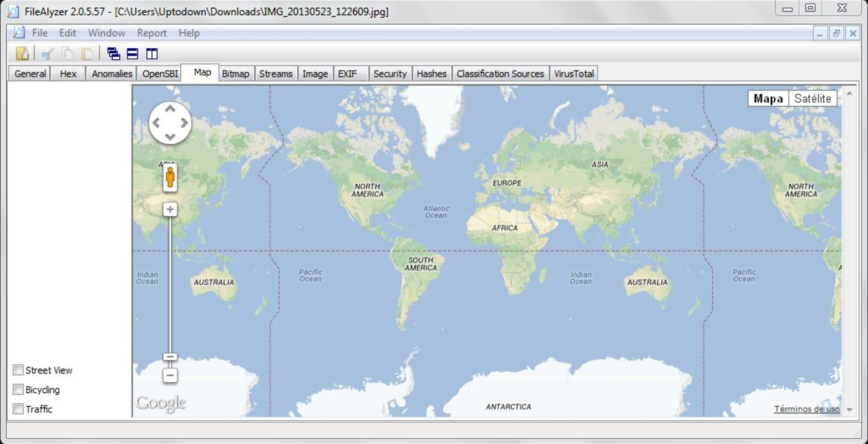
Task: Switch to the Hashes tab
Action: (432, 74)
